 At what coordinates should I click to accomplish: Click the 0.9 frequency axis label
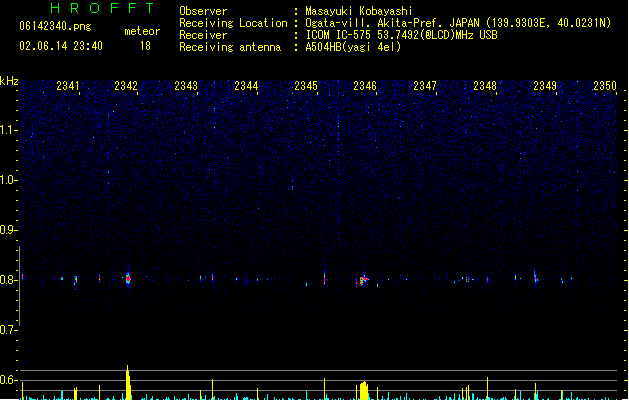8,230
